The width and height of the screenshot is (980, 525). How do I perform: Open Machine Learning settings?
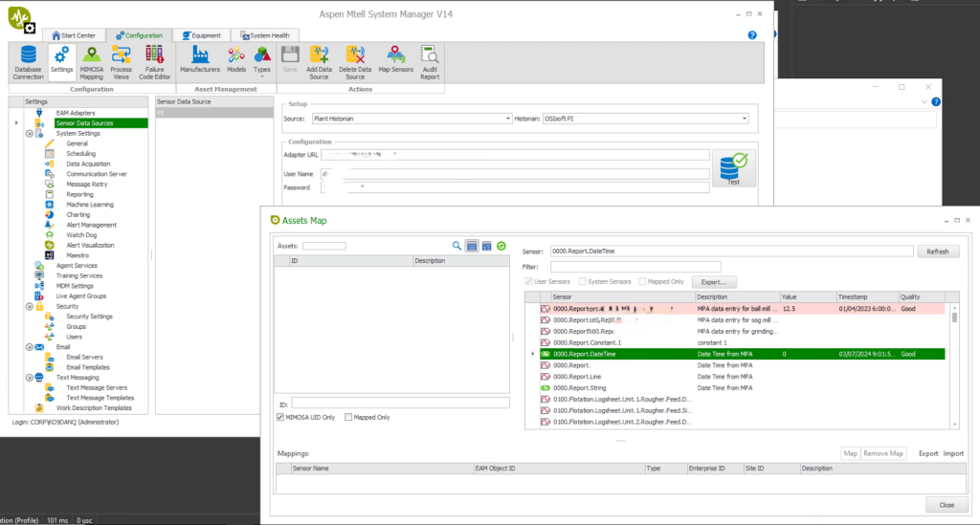click(90, 205)
